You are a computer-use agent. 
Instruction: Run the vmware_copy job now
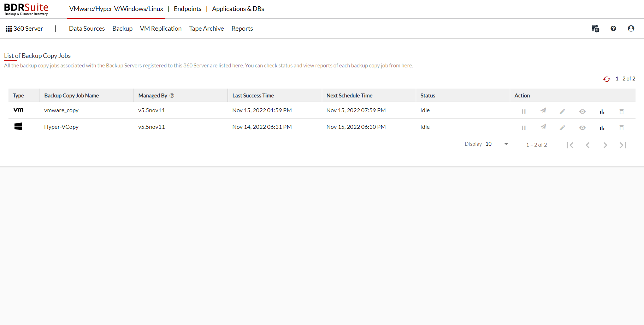(543, 110)
